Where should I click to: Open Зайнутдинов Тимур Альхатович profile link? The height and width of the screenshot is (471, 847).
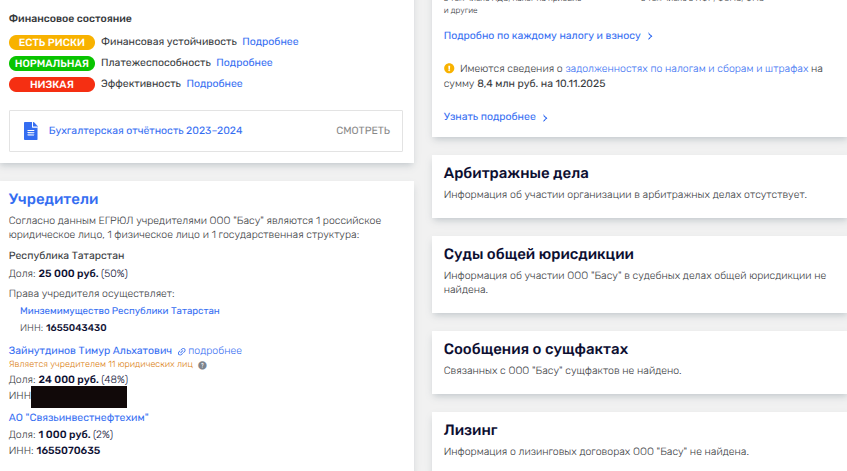click(90, 351)
